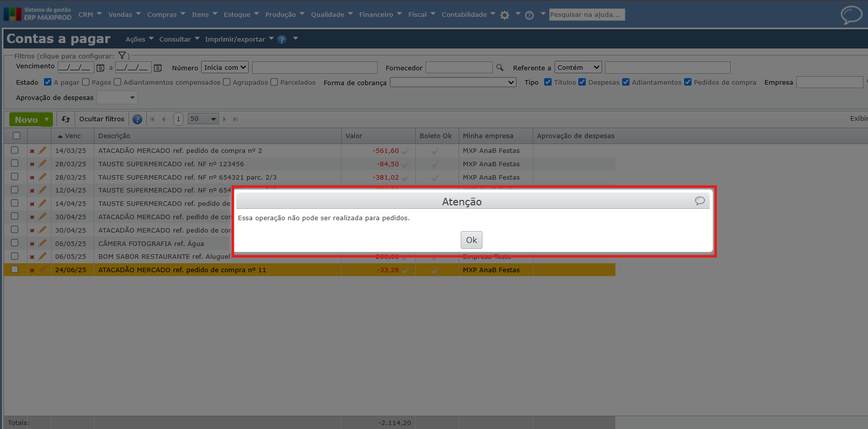Go to previous page of results
Viewport: 868px width, 429px height.
pos(164,119)
